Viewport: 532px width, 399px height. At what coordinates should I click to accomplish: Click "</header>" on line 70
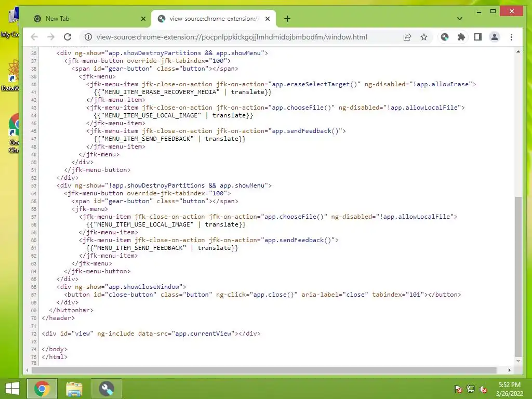pos(58,318)
